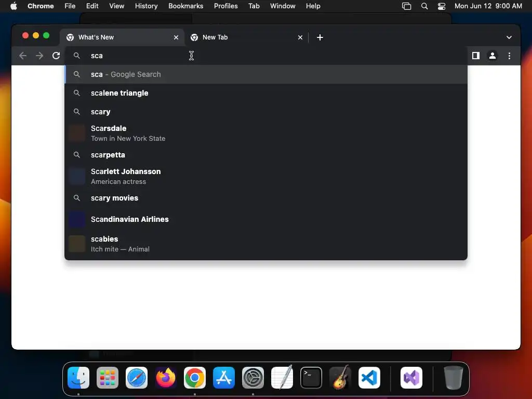Open the Tab menu

tap(254, 6)
